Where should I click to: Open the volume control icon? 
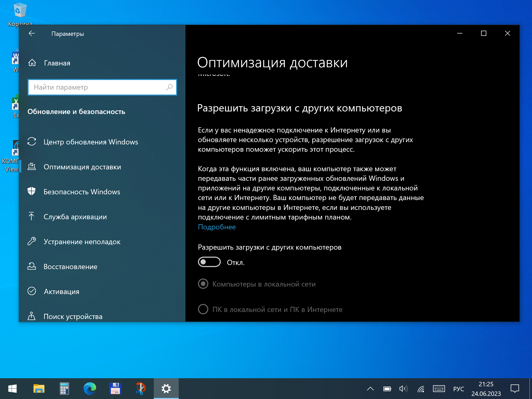[403, 389]
